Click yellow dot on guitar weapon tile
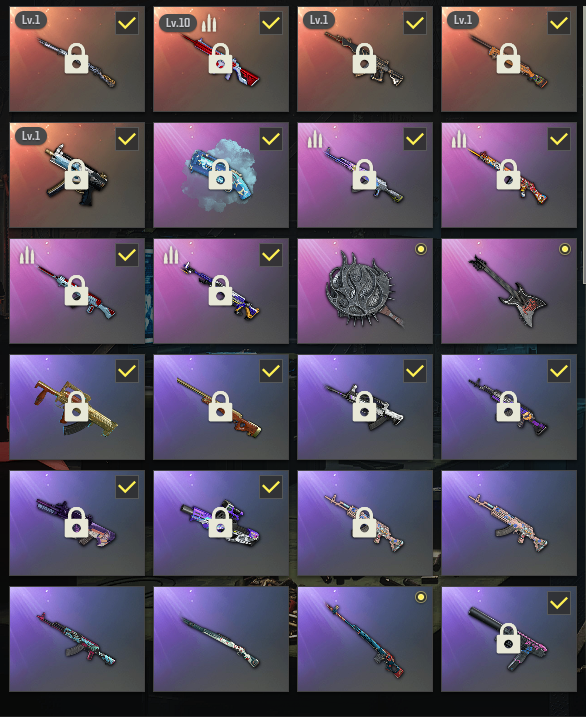Viewport: 586px width, 717px height. [x=565, y=249]
